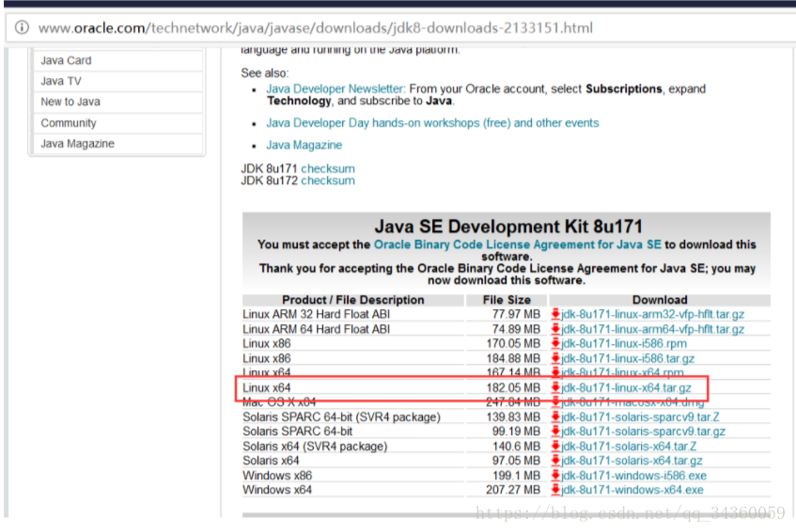796x532 pixels.
Task: Open Java Developer Day hands-on workshops link
Action: tap(432, 123)
